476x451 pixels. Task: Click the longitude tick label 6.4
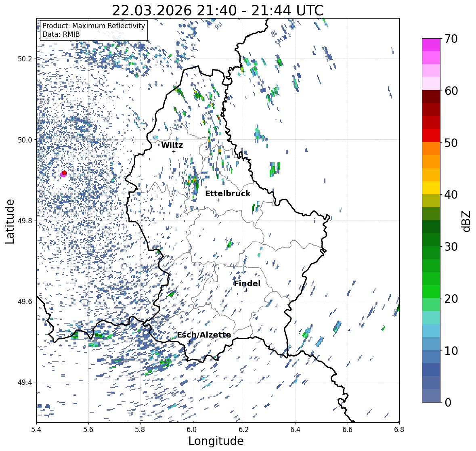[296, 430]
